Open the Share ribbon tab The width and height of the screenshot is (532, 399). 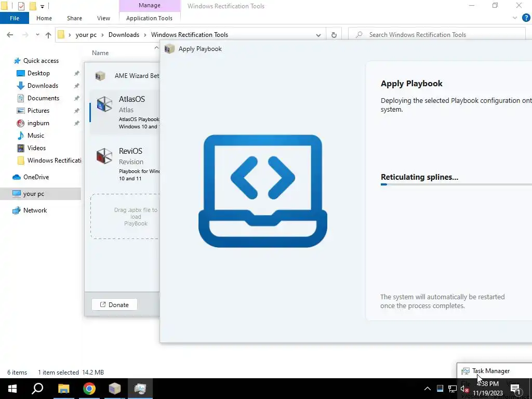click(74, 18)
